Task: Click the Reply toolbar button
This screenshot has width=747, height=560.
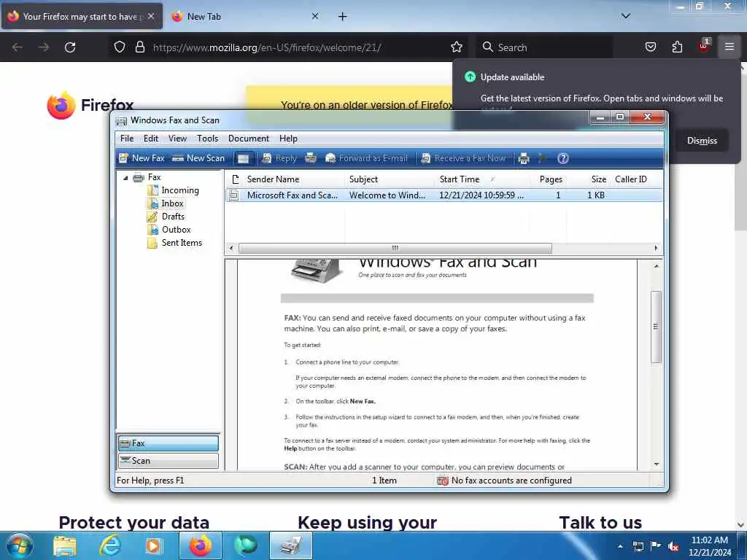Action: coord(279,158)
